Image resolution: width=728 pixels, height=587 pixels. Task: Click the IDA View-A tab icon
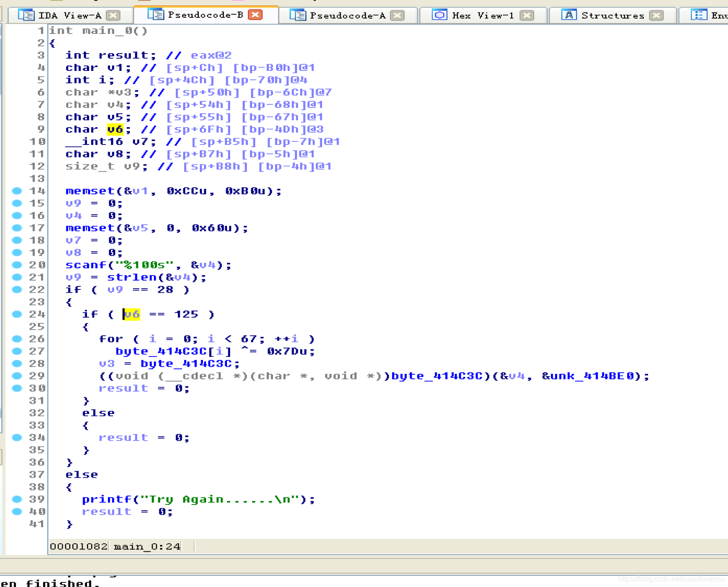(26, 15)
